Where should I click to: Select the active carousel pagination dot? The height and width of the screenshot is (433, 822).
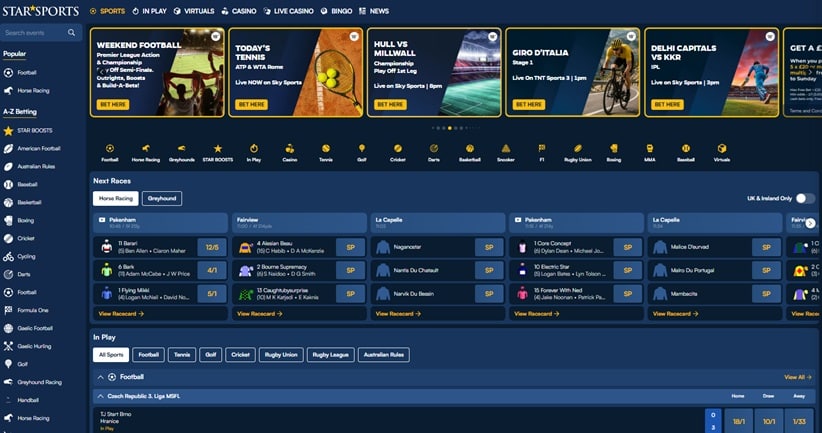point(450,128)
